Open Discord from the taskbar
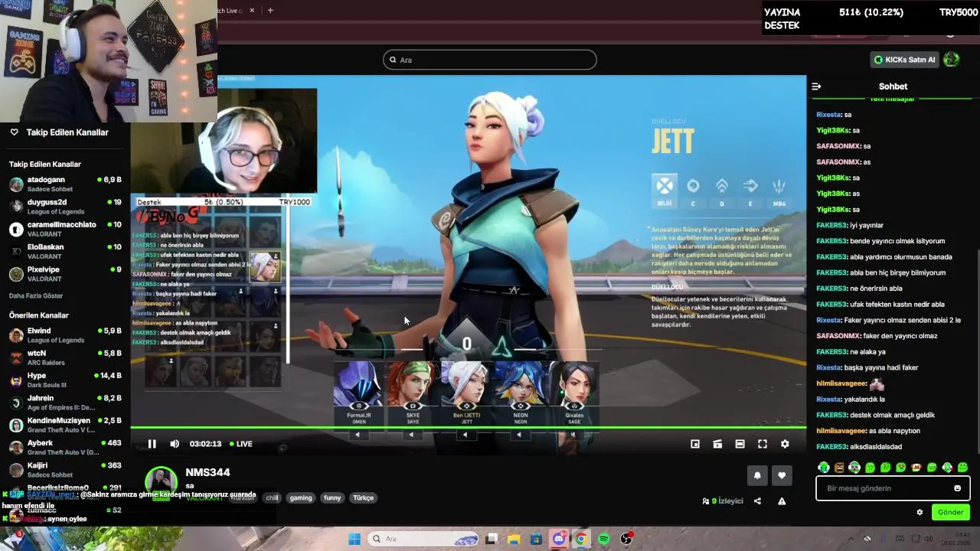Screen dimensions: 980x551 coord(559,539)
